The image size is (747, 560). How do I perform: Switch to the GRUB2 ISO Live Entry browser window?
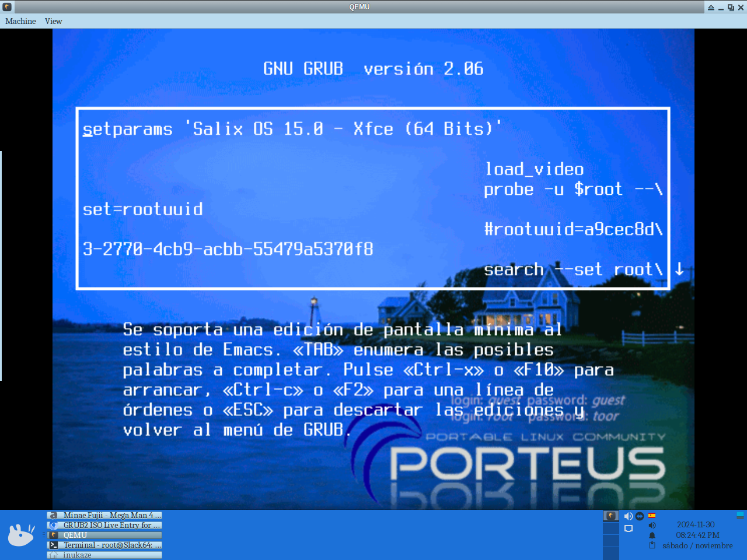104,525
